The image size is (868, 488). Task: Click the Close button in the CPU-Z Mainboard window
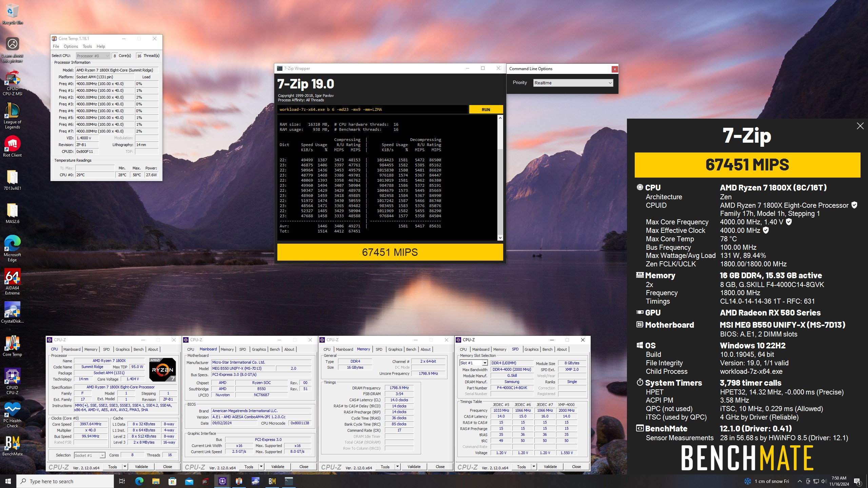click(x=304, y=467)
